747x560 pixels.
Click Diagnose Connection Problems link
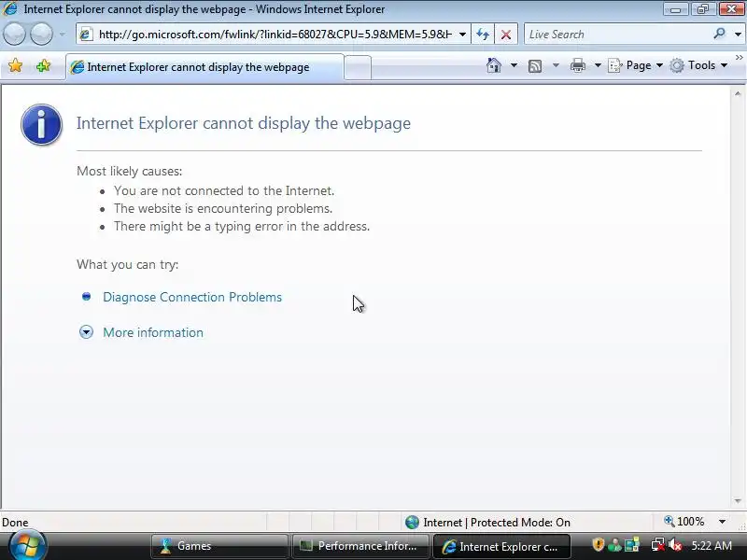pos(192,297)
